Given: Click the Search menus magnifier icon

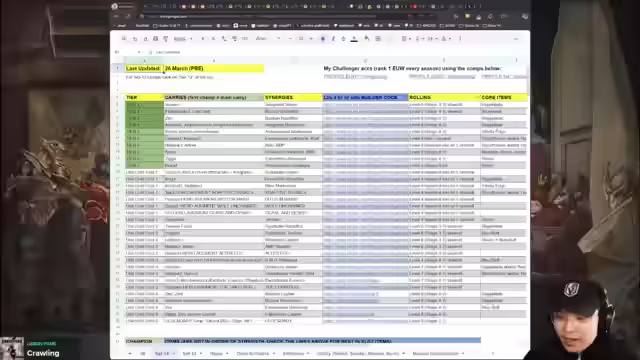Looking at the screenshot, I should (x=124, y=38).
